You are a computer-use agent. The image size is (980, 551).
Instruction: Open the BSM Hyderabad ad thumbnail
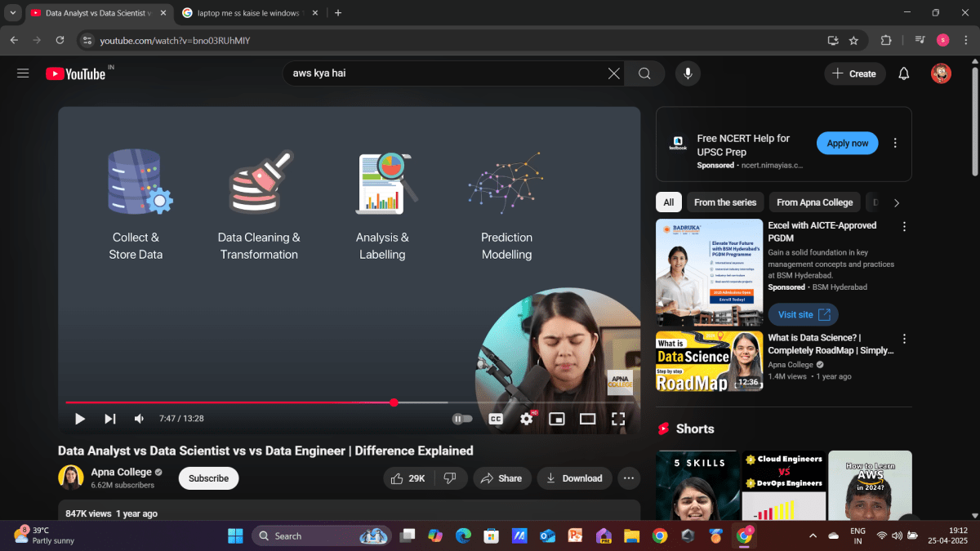[709, 273]
